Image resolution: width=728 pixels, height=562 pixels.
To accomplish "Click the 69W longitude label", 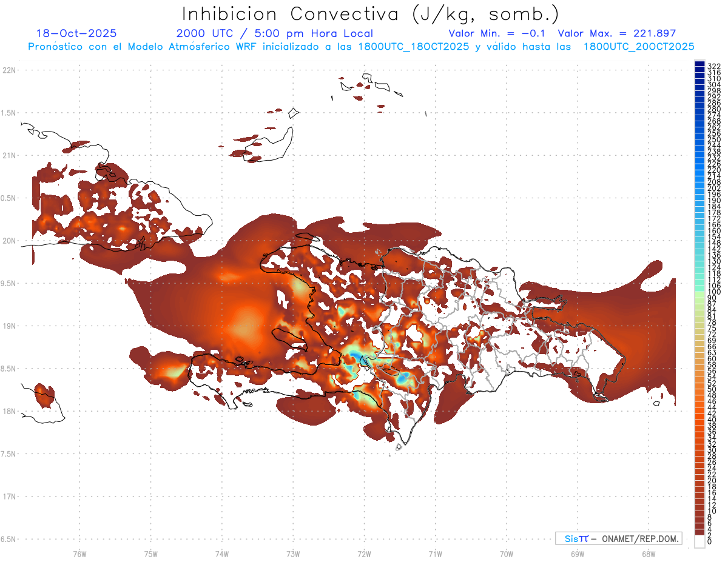I will [578, 554].
